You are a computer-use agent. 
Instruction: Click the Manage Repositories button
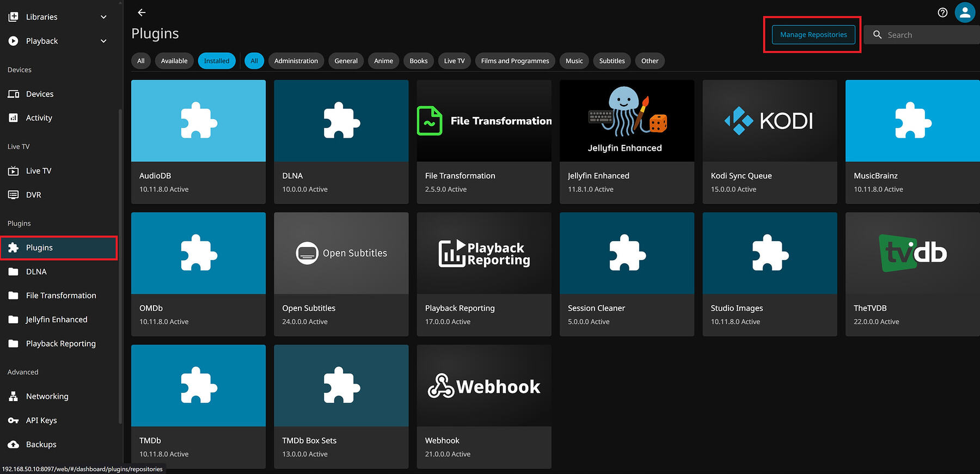pyautogui.click(x=813, y=35)
